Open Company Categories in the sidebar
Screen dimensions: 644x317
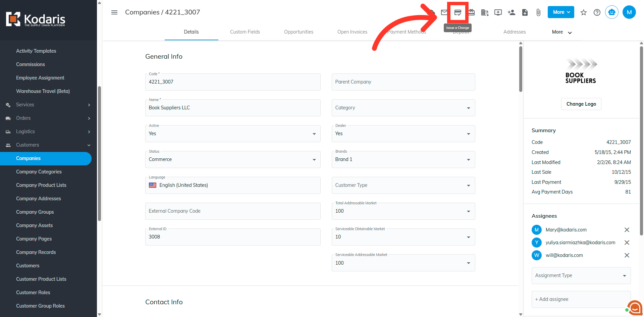39,172
